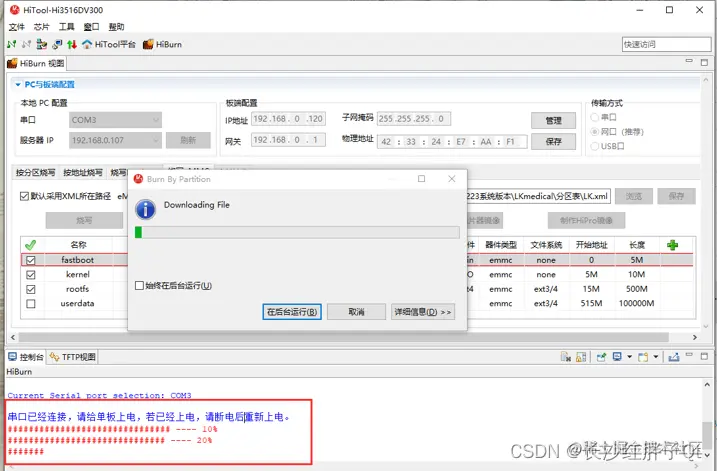Maximize the console panel

tap(704, 356)
